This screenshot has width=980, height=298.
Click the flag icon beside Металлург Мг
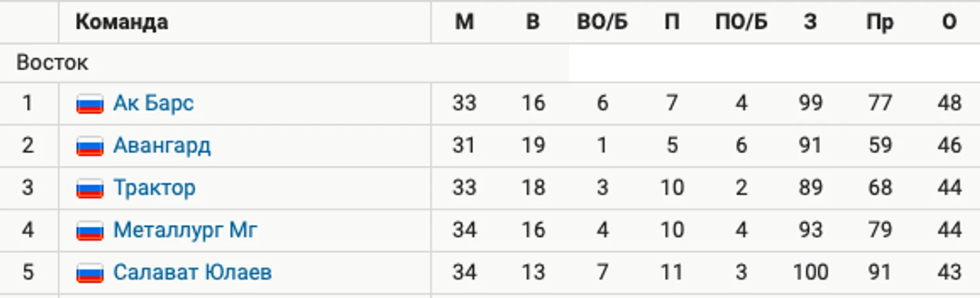point(89,231)
